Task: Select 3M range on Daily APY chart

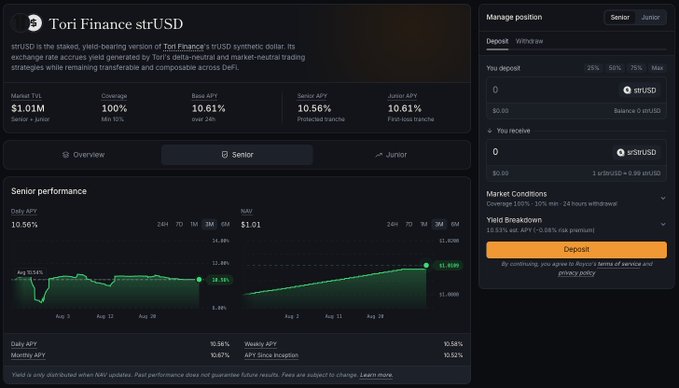Action: pos(210,224)
